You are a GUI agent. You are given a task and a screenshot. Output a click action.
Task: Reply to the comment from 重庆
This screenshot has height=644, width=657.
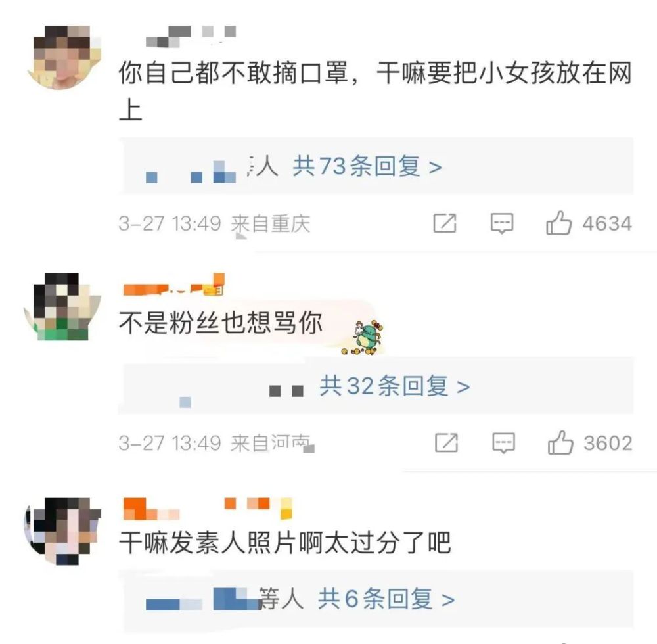pos(502,223)
